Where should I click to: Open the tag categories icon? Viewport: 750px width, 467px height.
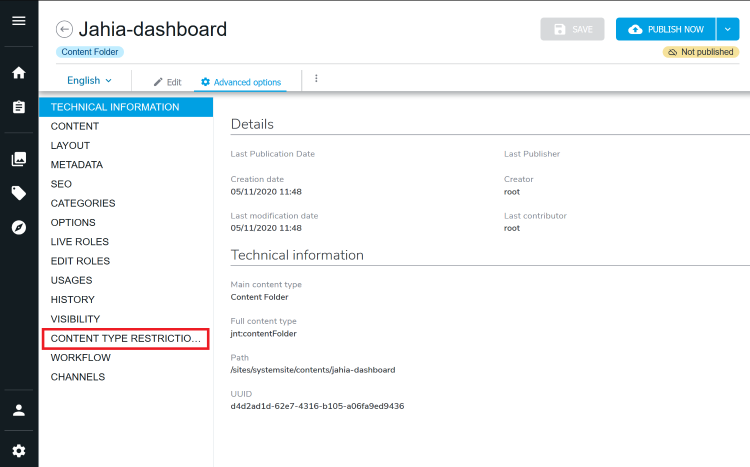tap(19, 193)
